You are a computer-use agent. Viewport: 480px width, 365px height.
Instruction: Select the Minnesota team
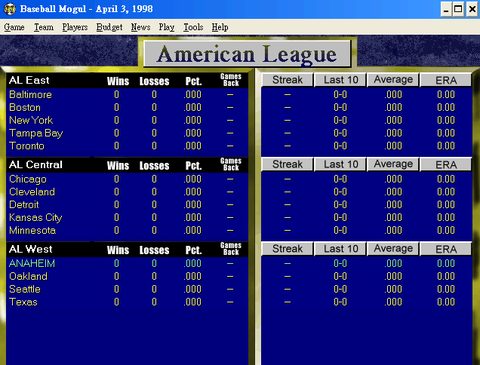click(32, 230)
